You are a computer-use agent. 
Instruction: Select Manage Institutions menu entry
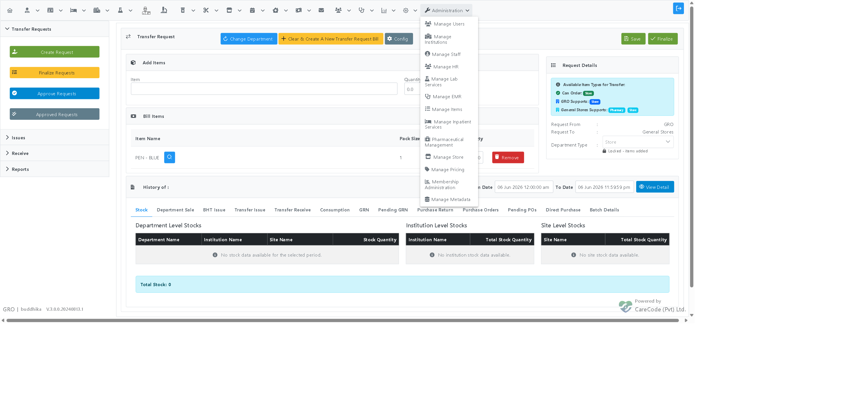(449, 39)
